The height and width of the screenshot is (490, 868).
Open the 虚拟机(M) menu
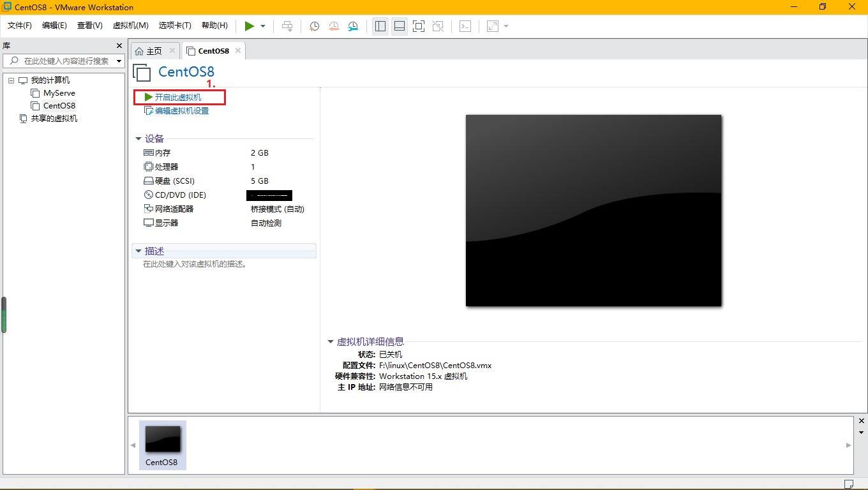[130, 26]
